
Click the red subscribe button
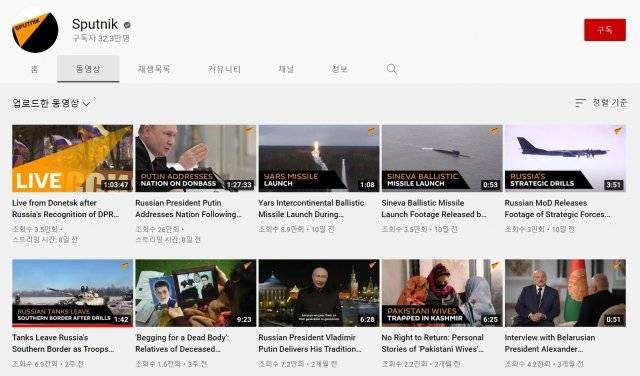pos(604,30)
